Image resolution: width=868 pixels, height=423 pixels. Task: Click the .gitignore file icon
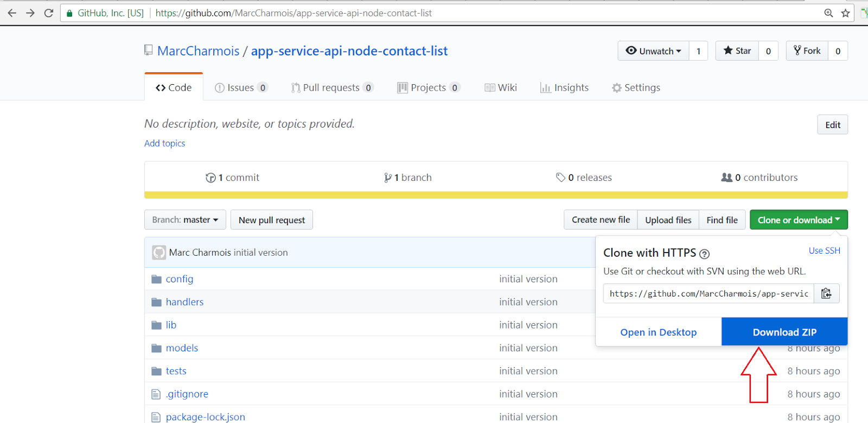(156, 394)
